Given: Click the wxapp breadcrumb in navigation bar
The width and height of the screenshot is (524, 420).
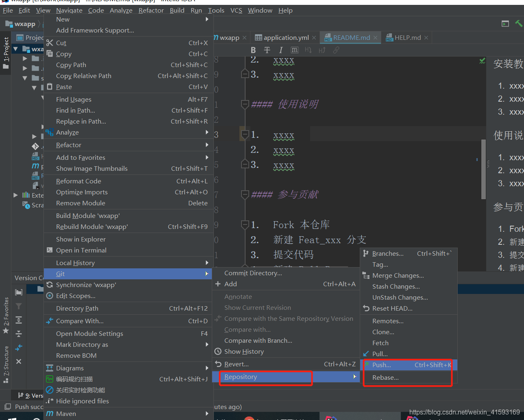Looking at the screenshot, I should [x=20, y=24].
